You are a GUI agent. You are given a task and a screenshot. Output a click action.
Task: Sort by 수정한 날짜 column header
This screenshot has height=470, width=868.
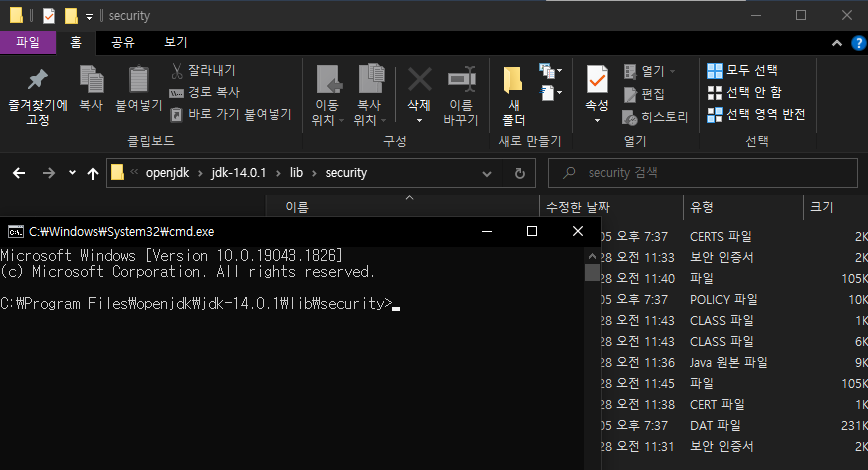point(611,206)
